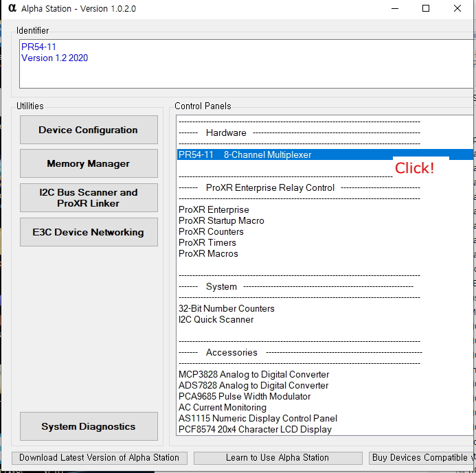The image size is (476, 473).
Task: Select I2C Quick Scanner
Action: (x=216, y=320)
